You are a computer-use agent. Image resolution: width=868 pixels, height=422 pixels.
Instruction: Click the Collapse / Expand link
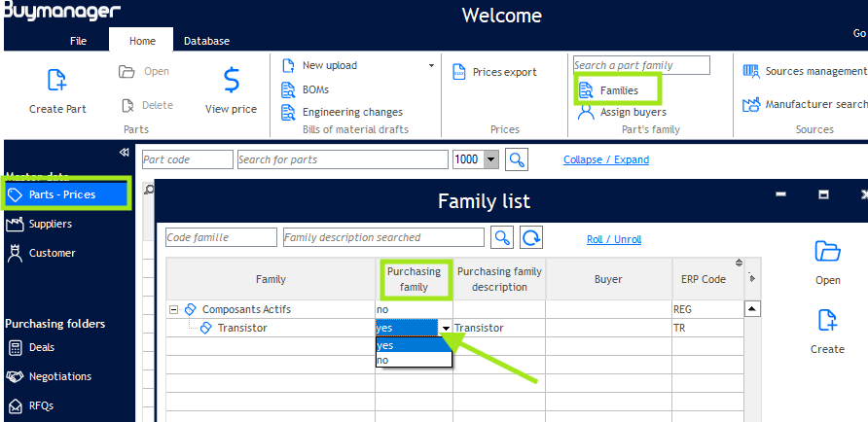tap(605, 159)
